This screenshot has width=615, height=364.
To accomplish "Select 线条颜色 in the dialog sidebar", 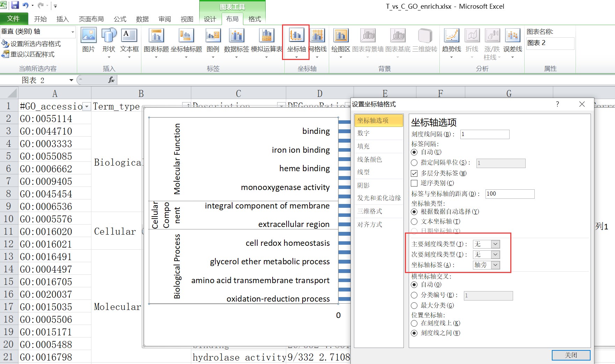I will coord(379,159).
